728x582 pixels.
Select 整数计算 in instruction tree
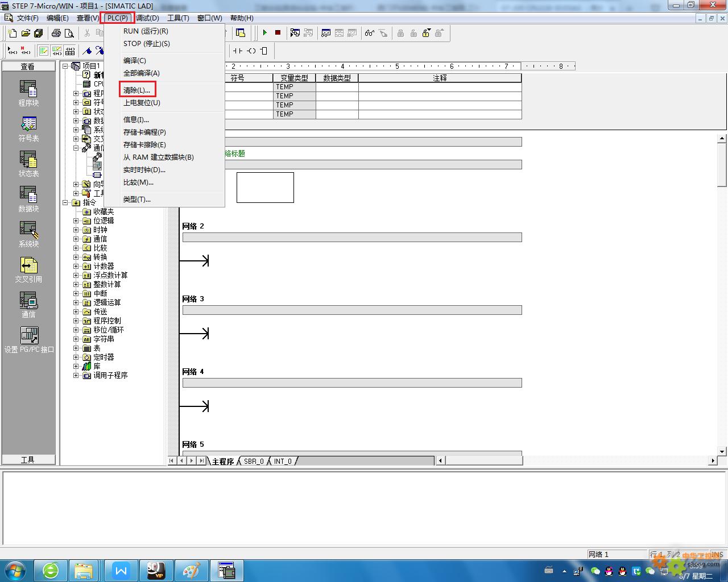[107, 284]
